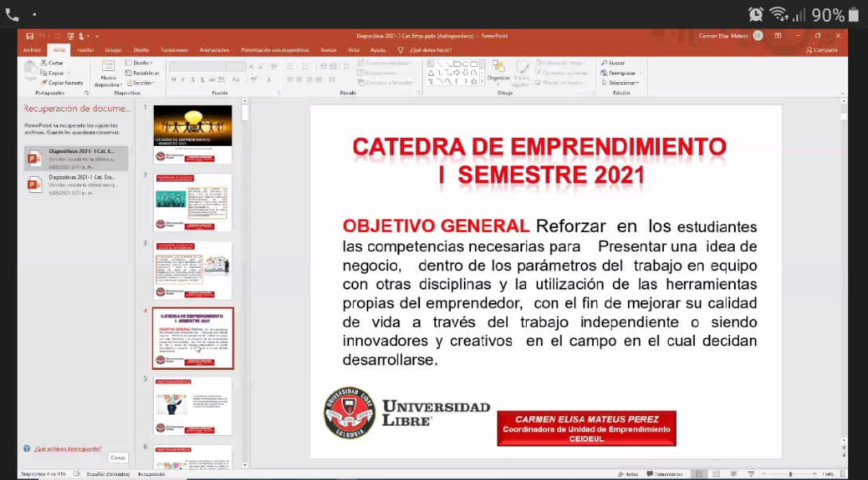Viewport: 868px width, 480px height.
Task: Click the Cortar (cut) scissors command
Action: 52,63
